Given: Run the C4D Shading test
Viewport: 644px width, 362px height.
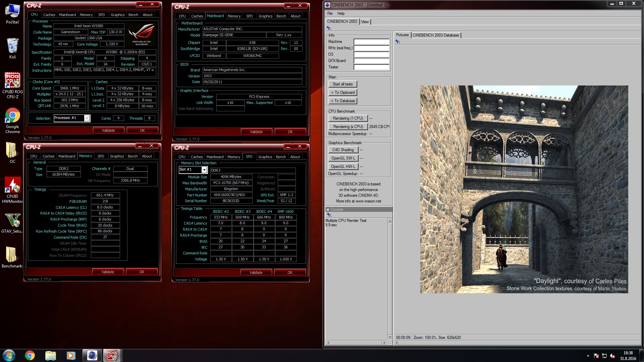Looking at the screenshot, I should tap(343, 150).
